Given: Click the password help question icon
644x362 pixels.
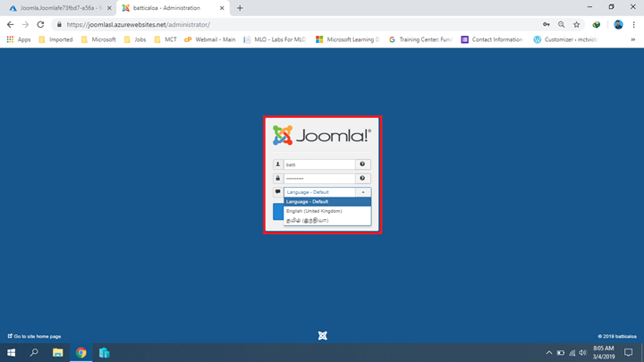Looking at the screenshot, I should point(362,178).
